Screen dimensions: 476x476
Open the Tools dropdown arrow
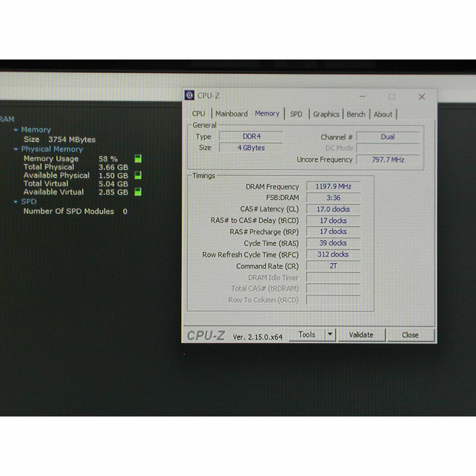(x=330, y=335)
